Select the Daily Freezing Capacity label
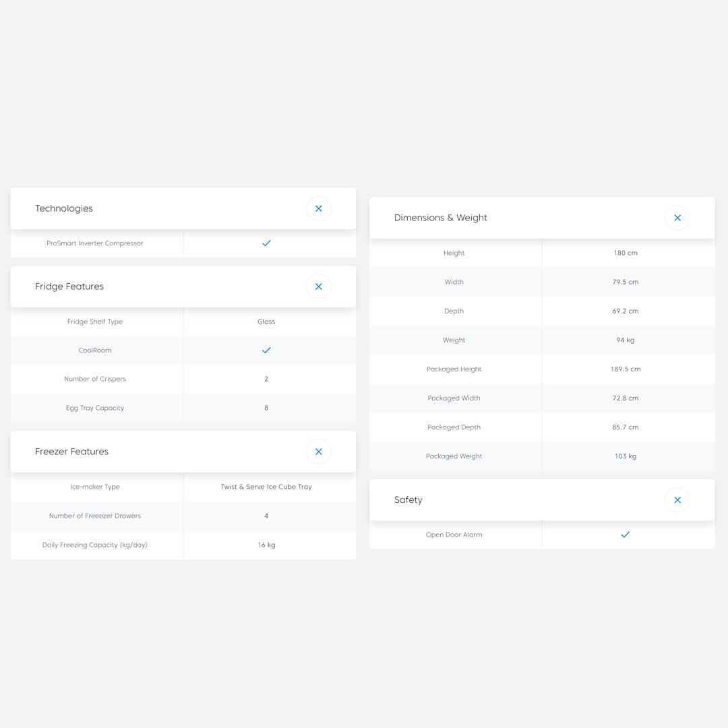 tap(95, 545)
